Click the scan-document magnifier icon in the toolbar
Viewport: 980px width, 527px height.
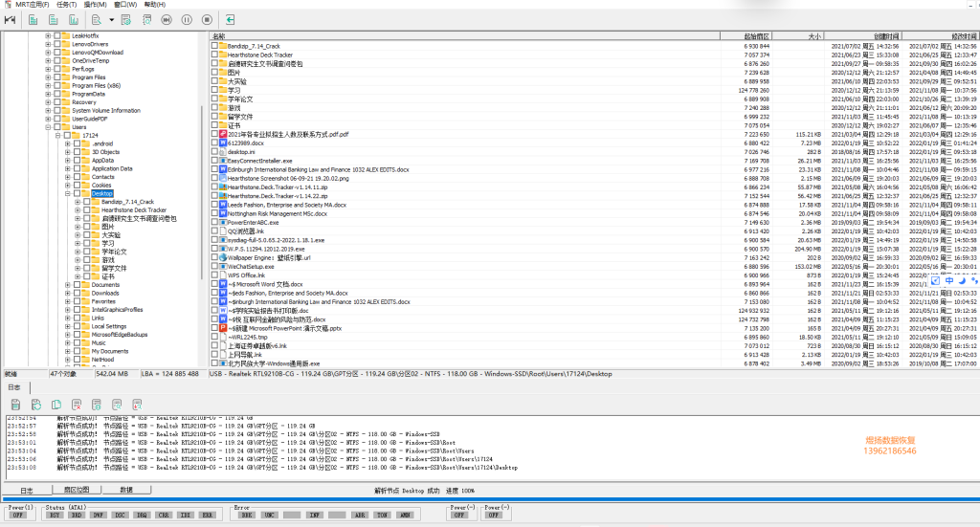pos(146,20)
